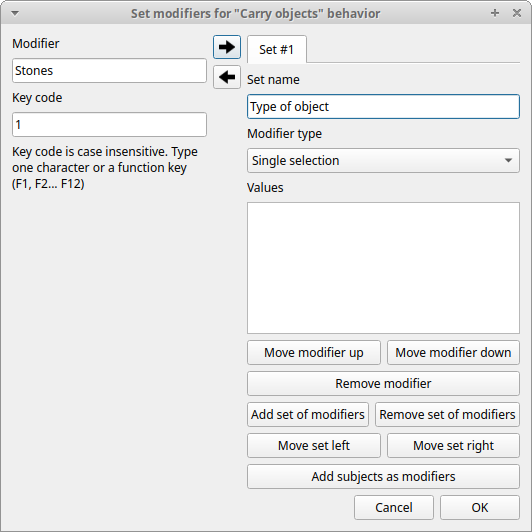Screen dimensions: 532x532
Task: Click the right arrow to add modifier
Action: [x=227, y=47]
